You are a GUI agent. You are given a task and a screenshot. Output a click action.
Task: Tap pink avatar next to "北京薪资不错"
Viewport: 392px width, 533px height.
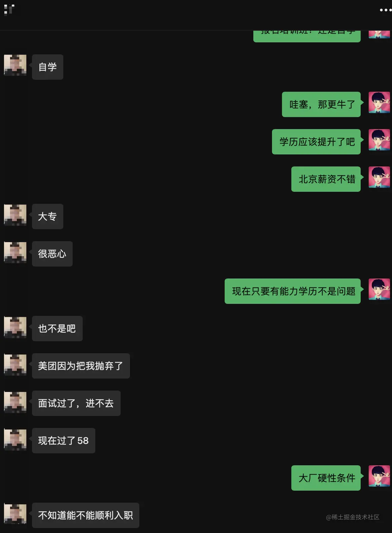[x=379, y=177]
